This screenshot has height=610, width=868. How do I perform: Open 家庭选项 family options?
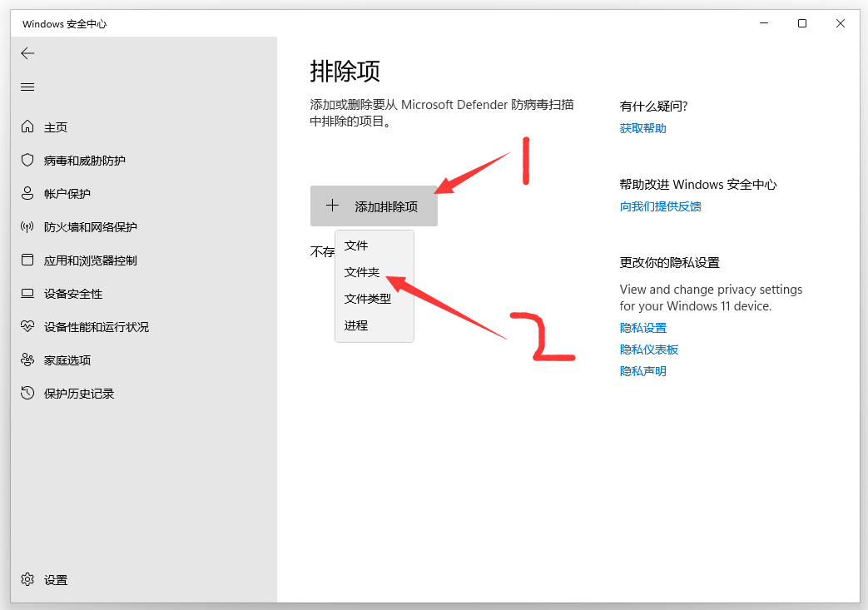pos(62,360)
